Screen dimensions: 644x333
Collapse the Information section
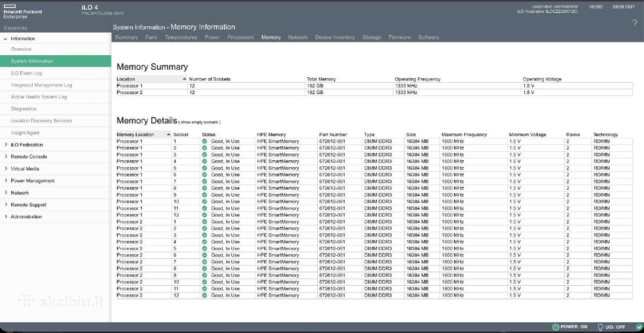5,39
